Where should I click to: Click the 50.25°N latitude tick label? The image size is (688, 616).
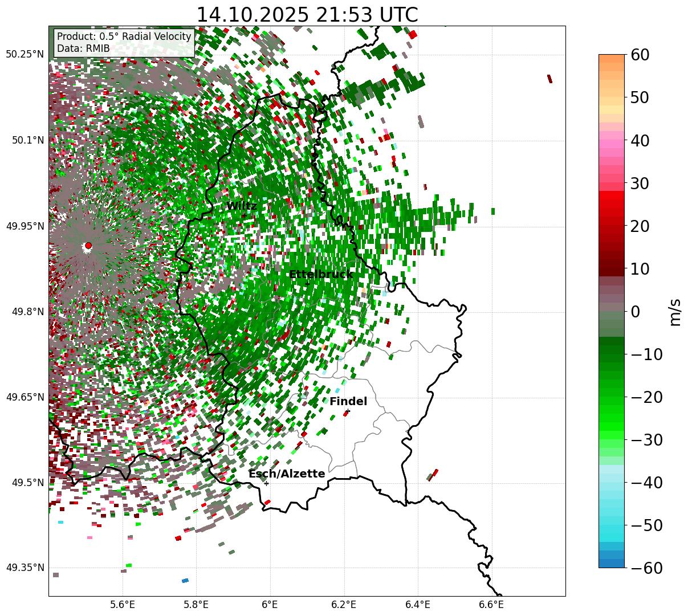click(25, 55)
